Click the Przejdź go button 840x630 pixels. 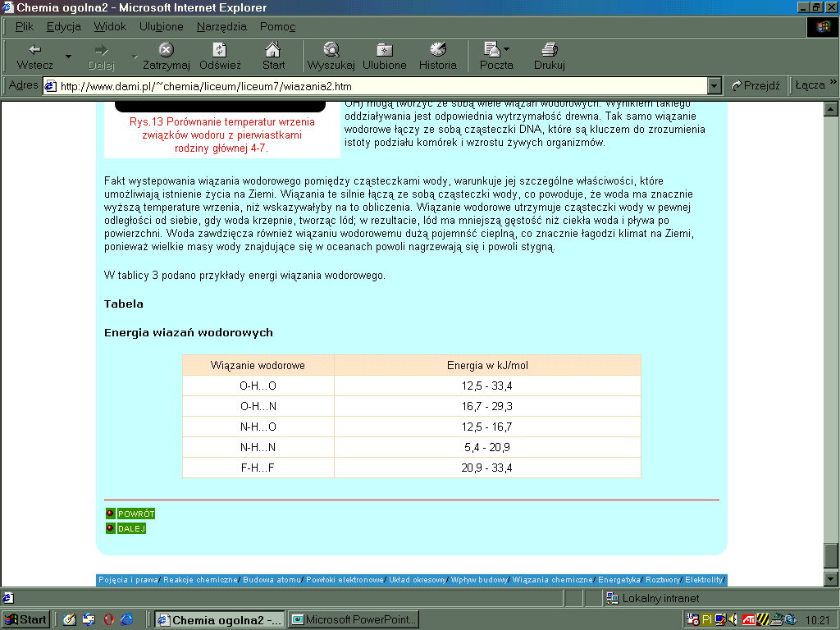point(755,85)
